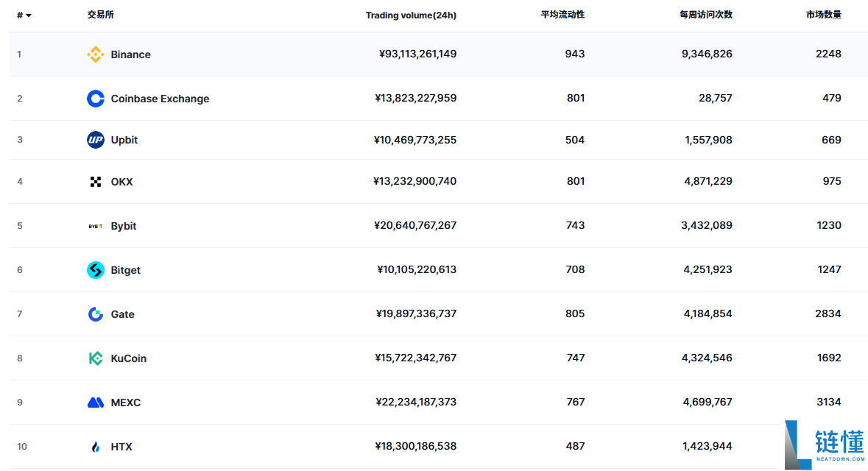Open the Bybit exchange link
868x471 pixels.
click(124, 226)
